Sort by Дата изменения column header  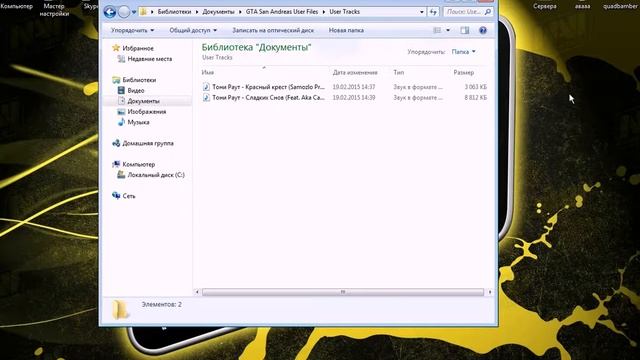pos(355,72)
